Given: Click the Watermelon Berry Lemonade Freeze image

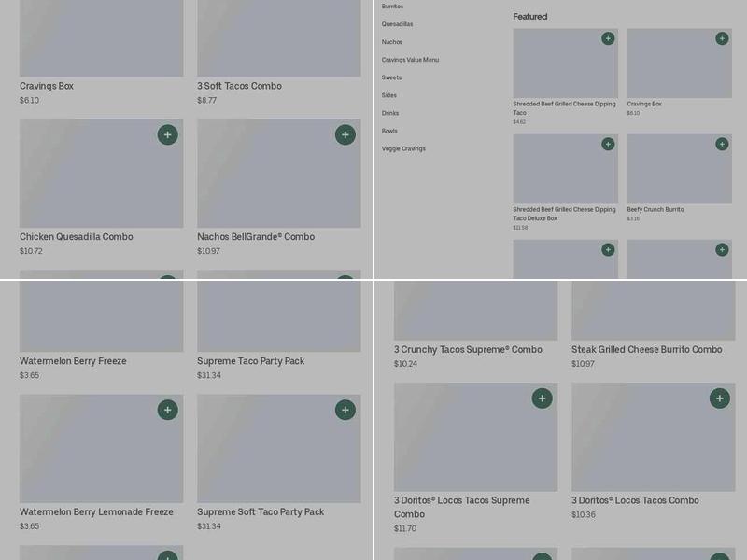Looking at the screenshot, I should 102,449.
